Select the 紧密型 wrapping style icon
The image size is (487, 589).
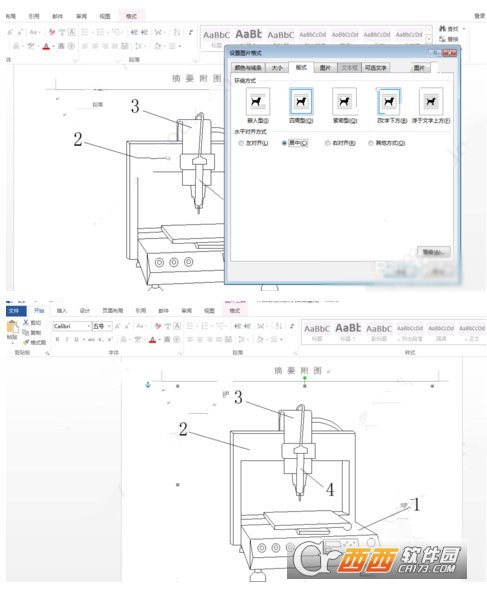(344, 101)
